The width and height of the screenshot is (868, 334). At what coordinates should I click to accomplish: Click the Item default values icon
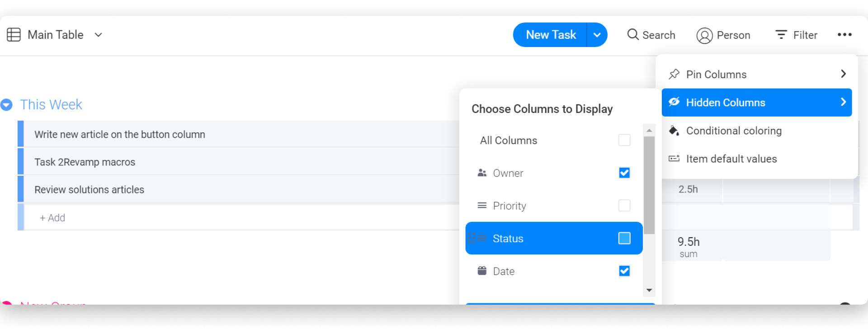pyautogui.click(x=674, y=159)
